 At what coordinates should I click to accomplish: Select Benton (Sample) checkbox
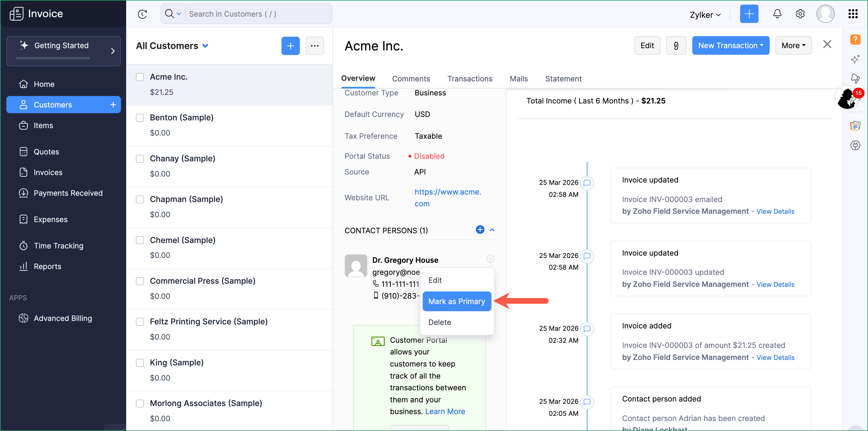[140, 117]
